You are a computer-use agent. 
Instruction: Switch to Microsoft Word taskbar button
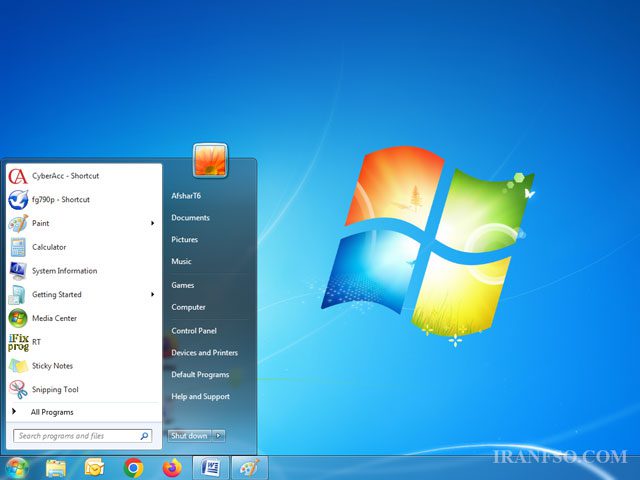click(x=210, y=468)
